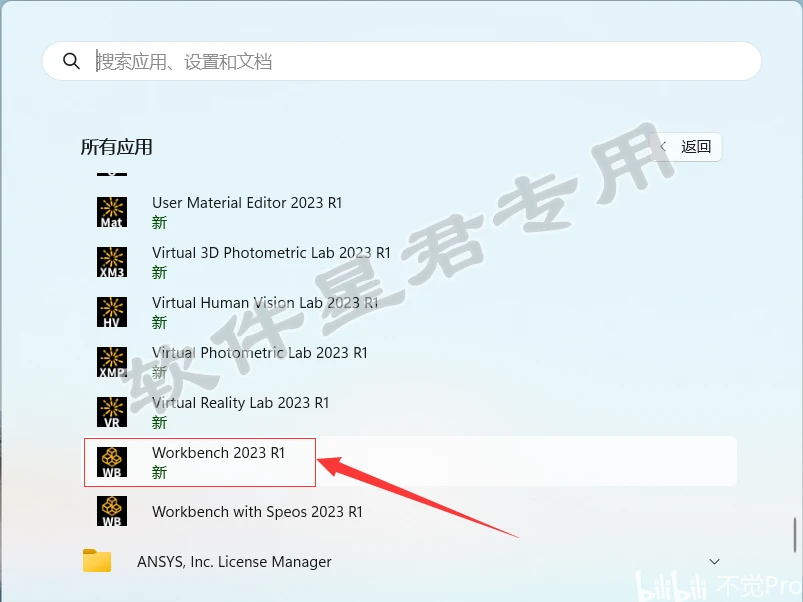Click the User Material Editor Mat icon
803x602 pixels.
pos(112,212)
